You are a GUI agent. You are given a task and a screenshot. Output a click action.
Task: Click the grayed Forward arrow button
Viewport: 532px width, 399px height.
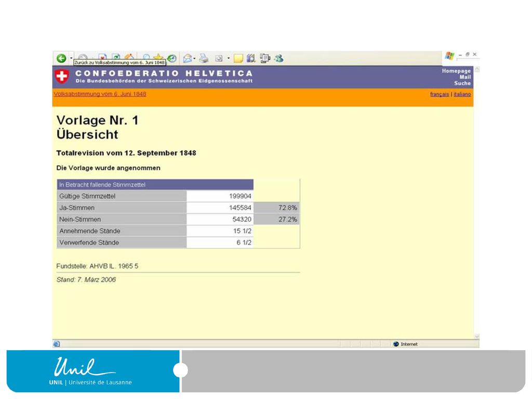tap(83, 56)
